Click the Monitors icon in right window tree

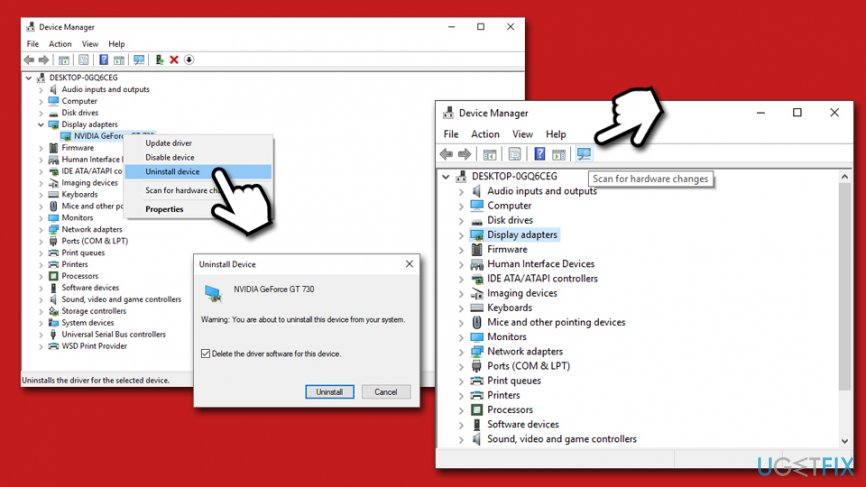pos(477,337)
